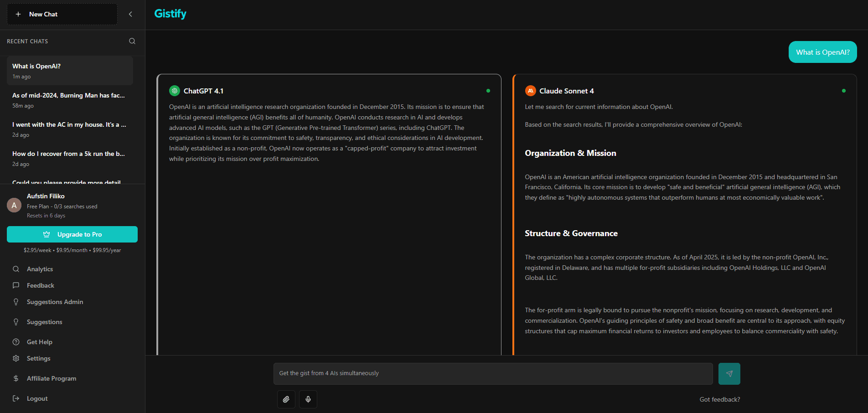The width and height of the screenshot is (868, 413).
Task: Click the Upgrade to Pro button
Action: tap(72, 234)
